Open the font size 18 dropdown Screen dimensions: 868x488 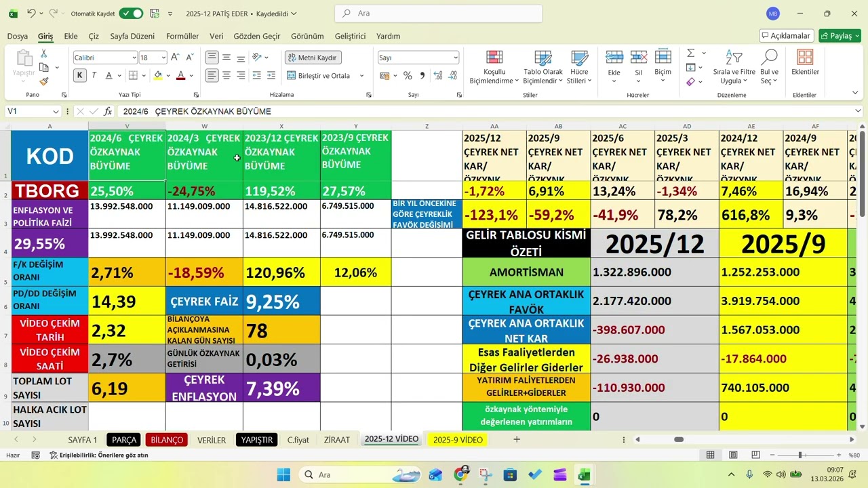coord(163,58)
